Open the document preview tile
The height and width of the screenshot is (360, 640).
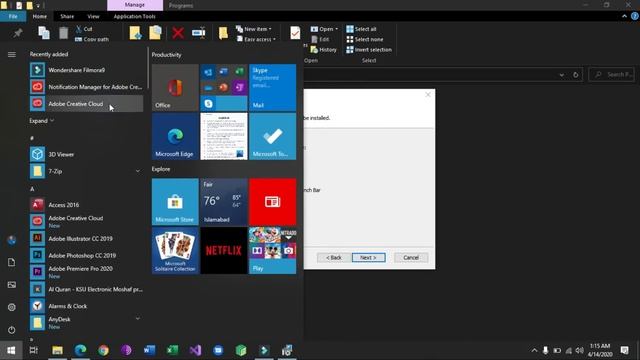[224, 136]
